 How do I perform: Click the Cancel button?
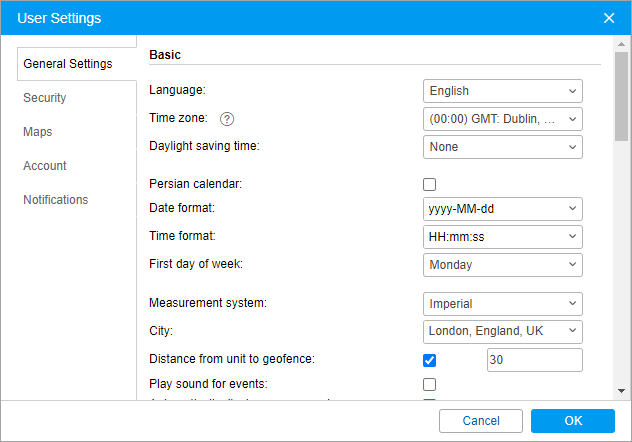(x=481, y=421)
